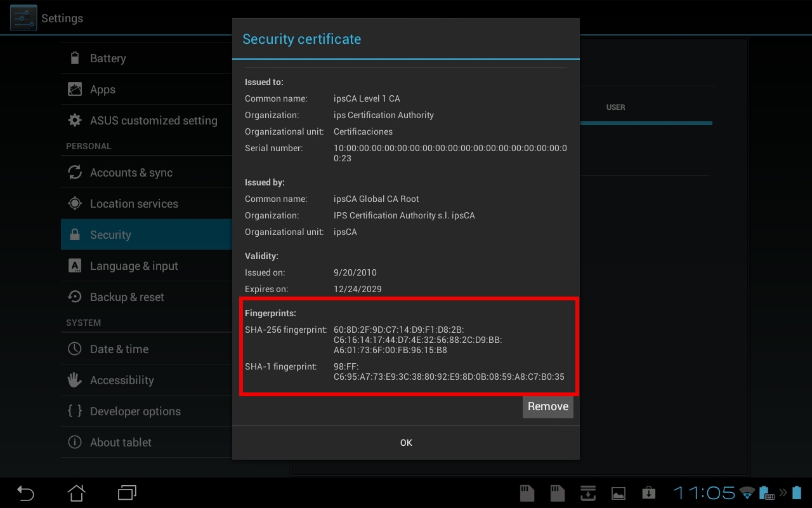Image resolution: width=812 pixels, height=508 pixels.
Task: Tap the app store bag notification icon
Action: coord(648,493)
